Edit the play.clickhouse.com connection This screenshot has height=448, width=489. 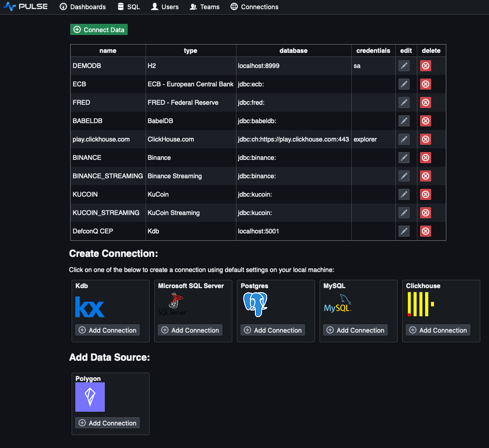[x=404, y=139]
